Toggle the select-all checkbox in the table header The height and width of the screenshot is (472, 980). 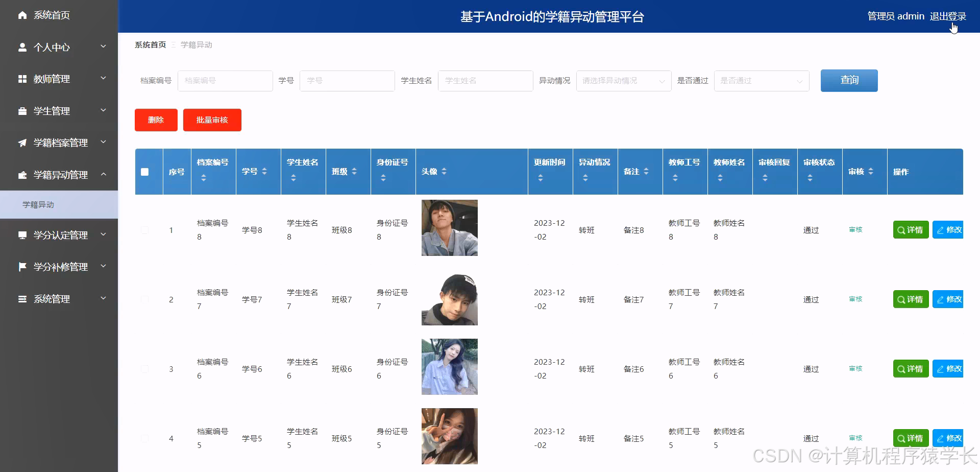click(x=145, y=172)
